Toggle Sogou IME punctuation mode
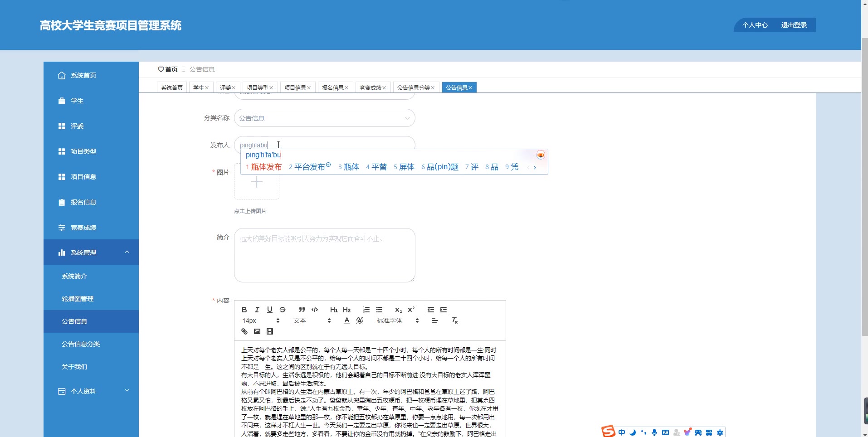The width and height of the screenshot is (868, 437). (644, 432)
